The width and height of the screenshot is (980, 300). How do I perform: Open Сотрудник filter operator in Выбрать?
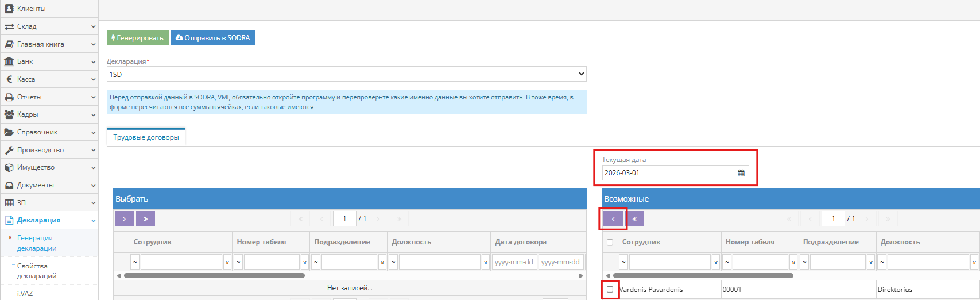[135, 263]
